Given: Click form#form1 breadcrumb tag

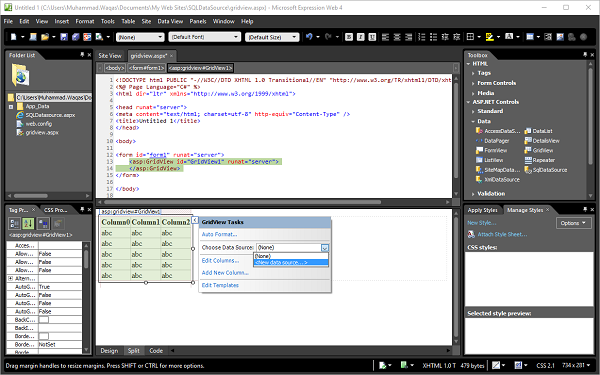Looking at the screenshot, I should pyautogui.click(x=147, y=68).
